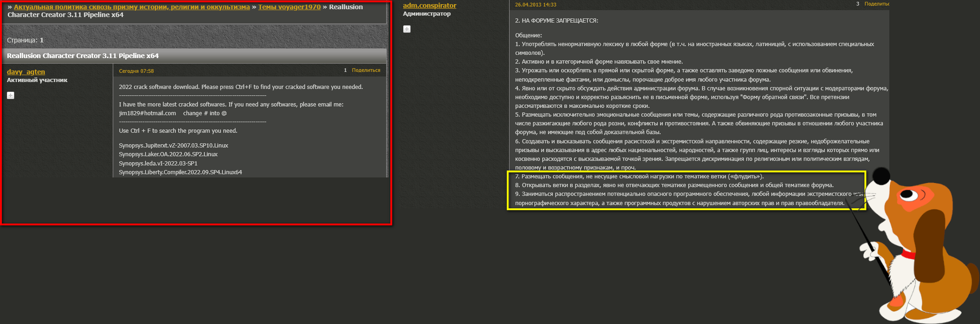This screenshot has width=980, height=324.
Task: Click 'Поделиться' in the davy_agten post
Action: point(366,71)
